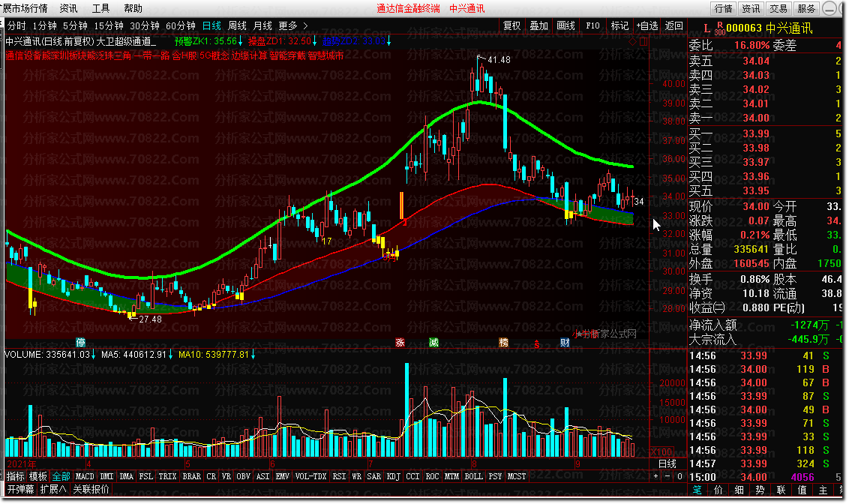Click the '叠加' overlay button

[x=538, y=25]
